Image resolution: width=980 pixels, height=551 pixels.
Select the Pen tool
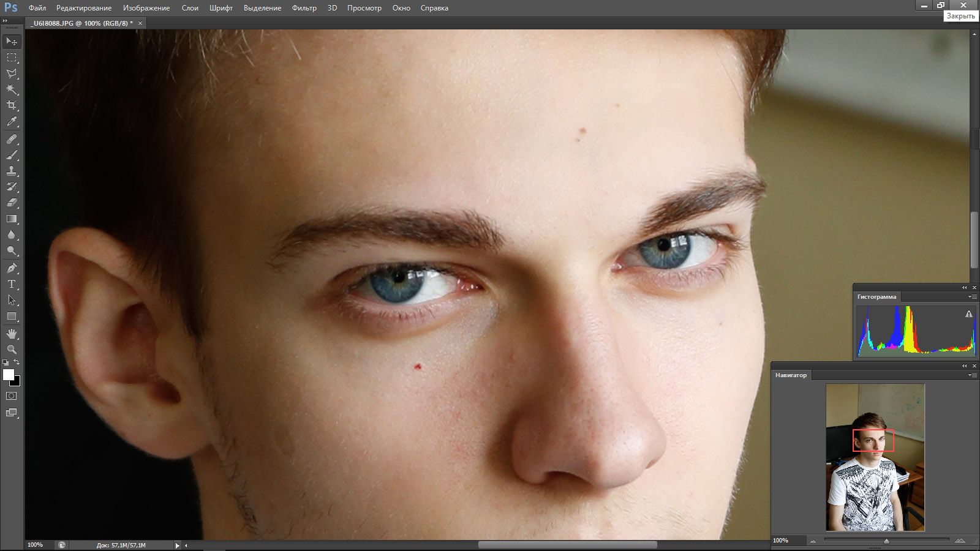tap(12, 268)
